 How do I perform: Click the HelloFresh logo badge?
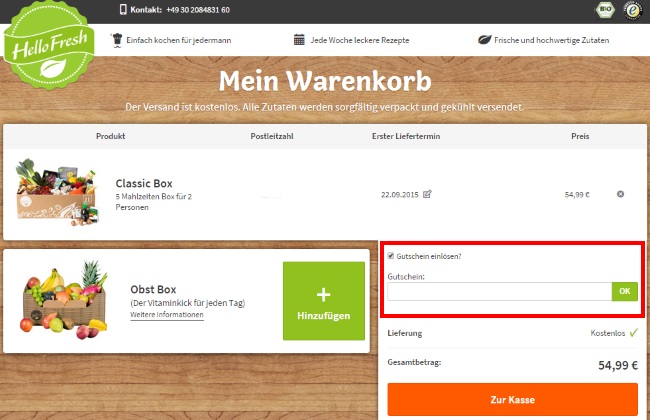coord(49,45)
